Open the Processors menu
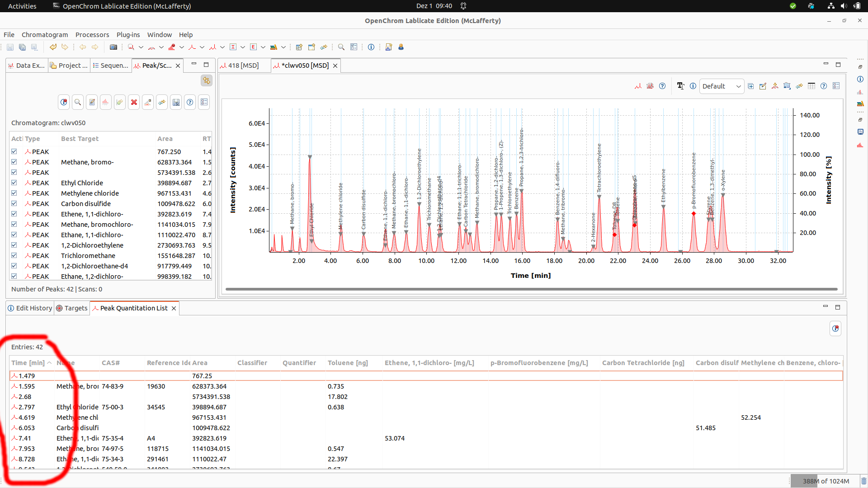This screenshot has height=488, width=868. pos(92,35)
